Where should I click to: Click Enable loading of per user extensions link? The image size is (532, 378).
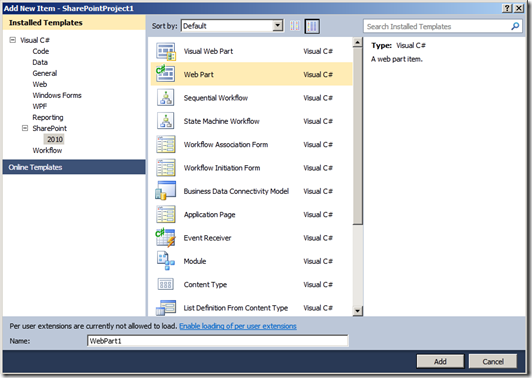[238, 326]
